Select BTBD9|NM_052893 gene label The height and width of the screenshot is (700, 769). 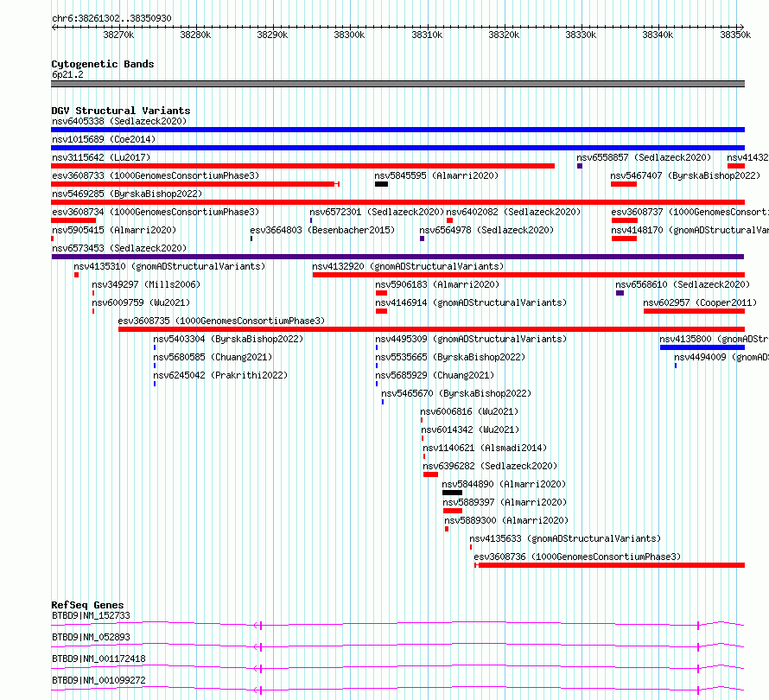[92, 637]
